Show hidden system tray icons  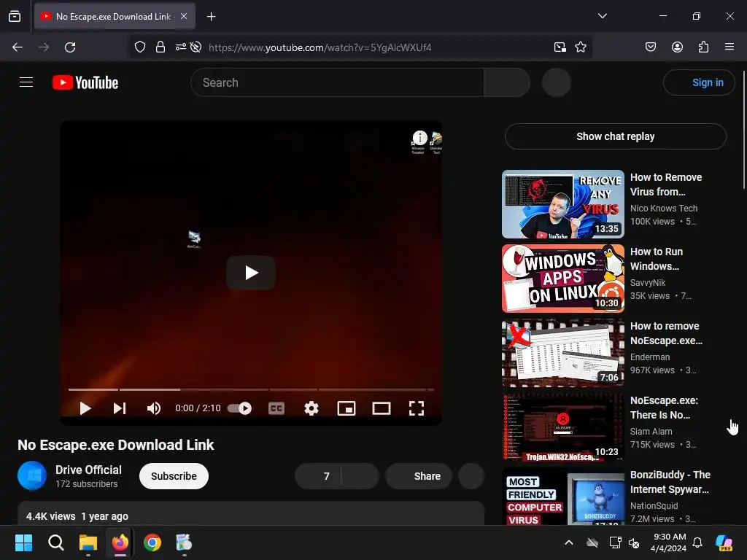pos(569,542)
